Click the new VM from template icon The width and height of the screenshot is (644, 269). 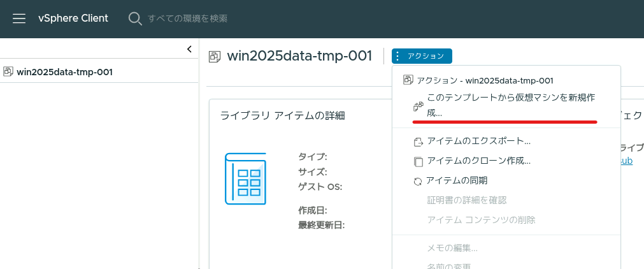(418, 106)
